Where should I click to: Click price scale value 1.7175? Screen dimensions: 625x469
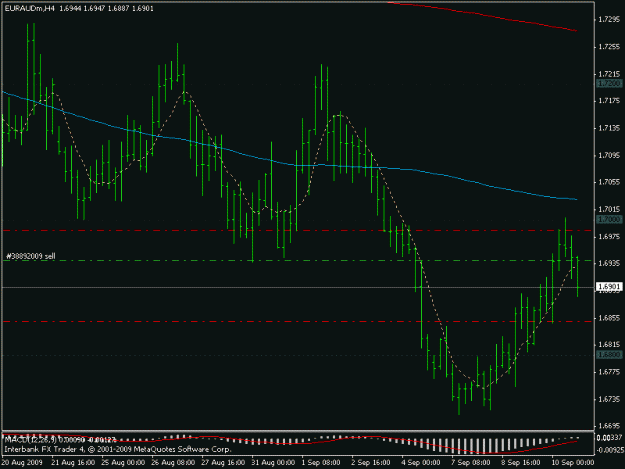(609, 101)
